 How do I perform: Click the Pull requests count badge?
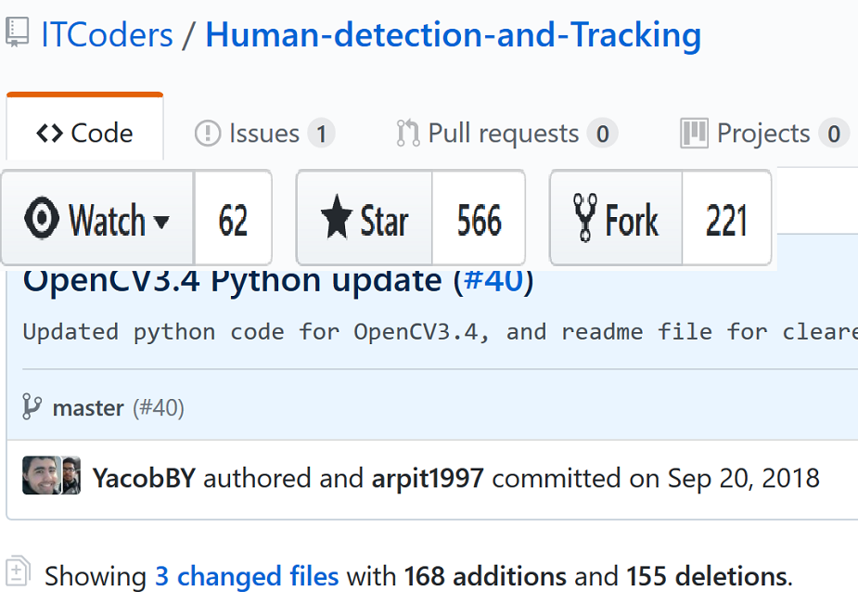(x=603, y=134)
